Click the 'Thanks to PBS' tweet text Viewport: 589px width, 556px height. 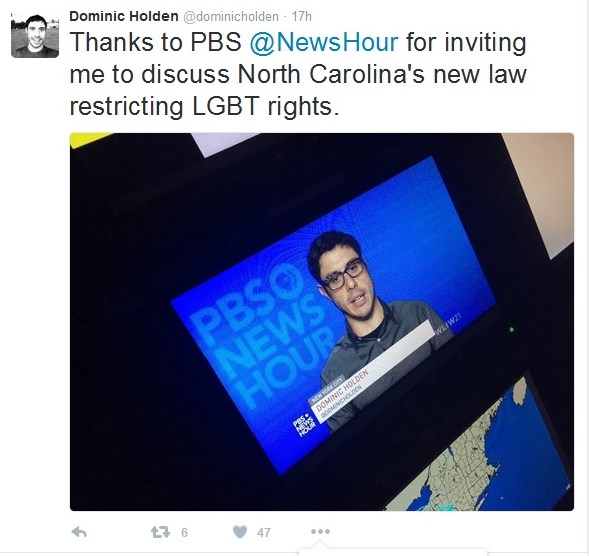156,42
